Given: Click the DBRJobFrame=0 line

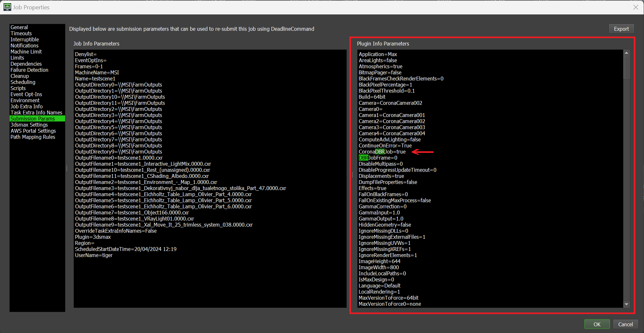Looking at the screenshot, I should pos(378,158).
